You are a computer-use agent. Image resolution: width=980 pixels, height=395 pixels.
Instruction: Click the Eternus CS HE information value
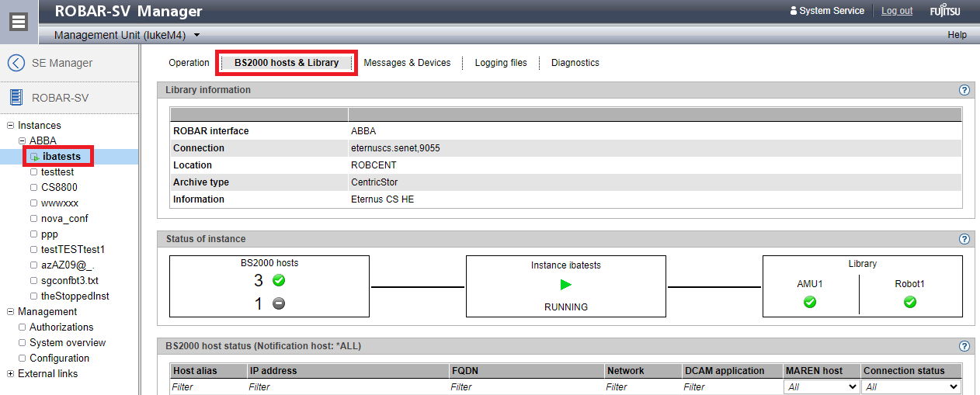pos(382,199)
